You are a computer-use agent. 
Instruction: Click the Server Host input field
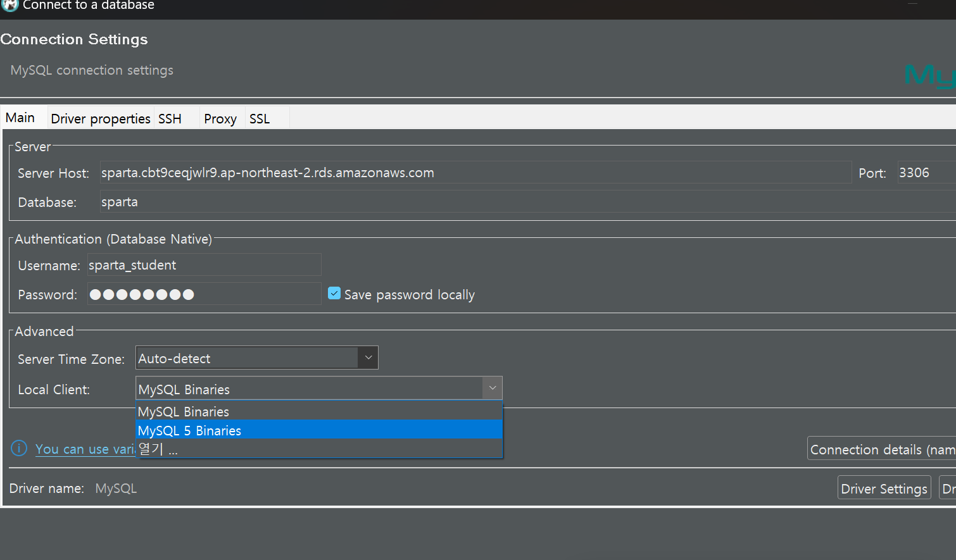475,173
